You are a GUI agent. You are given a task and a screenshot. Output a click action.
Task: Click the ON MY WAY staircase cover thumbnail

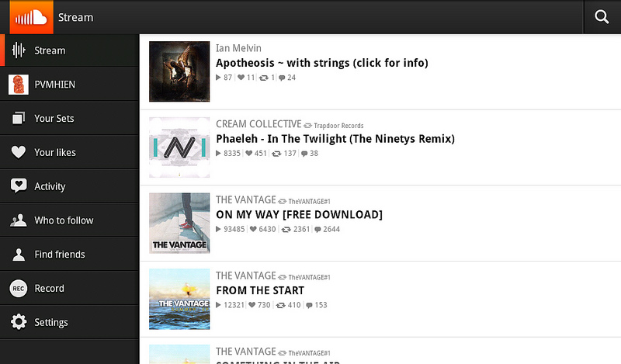tap(179, 223)
